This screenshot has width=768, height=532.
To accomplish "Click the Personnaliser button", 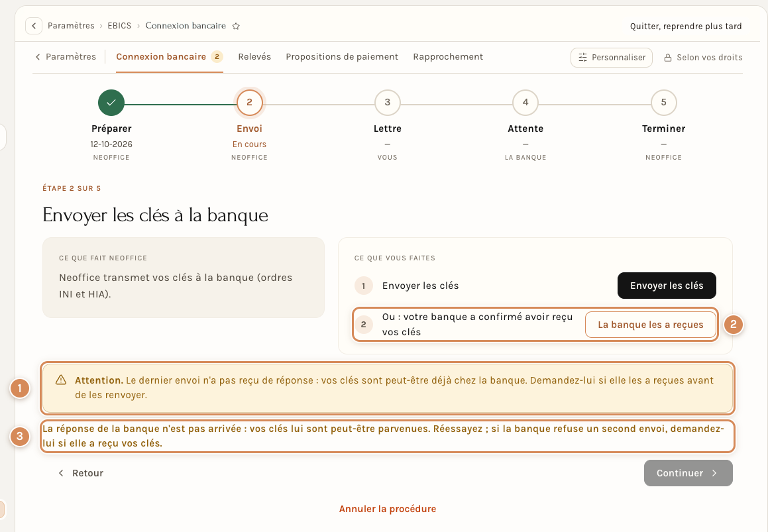I will (x=611, y=58).
